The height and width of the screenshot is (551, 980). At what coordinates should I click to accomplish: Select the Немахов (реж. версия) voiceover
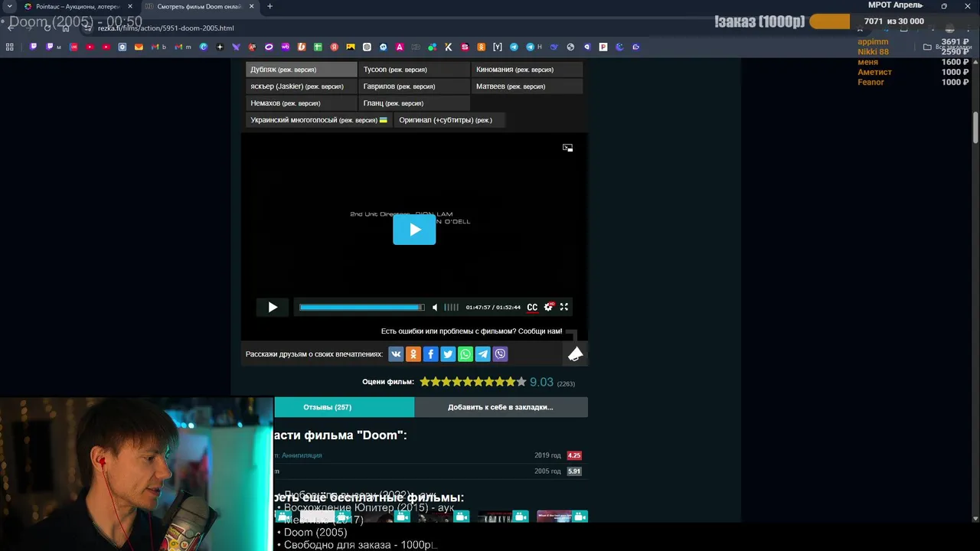coord(302,103)
